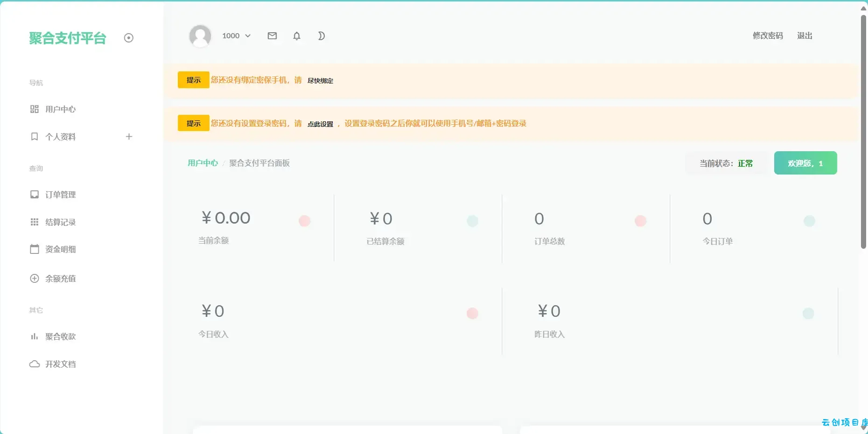
Task: Click 今日订单 label text
Action: (718, 241)
